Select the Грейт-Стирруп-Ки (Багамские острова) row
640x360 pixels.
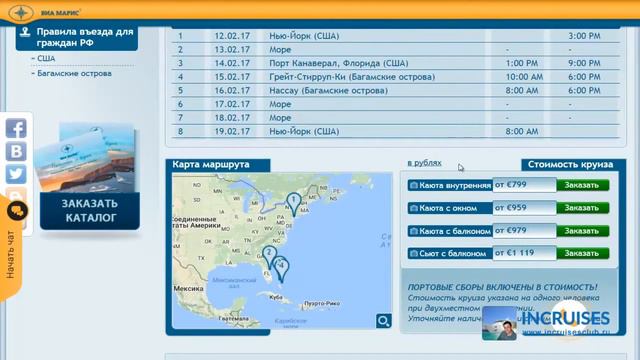tap(396, 77)
